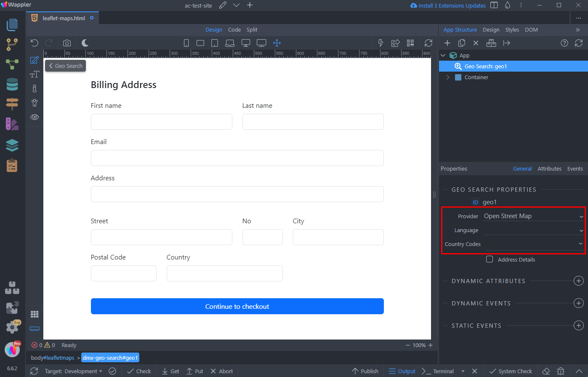Viewport: 588px width, 377px height.
Task: Open the Provider dropdown showing Open Street Map
Action: point(532,216)
